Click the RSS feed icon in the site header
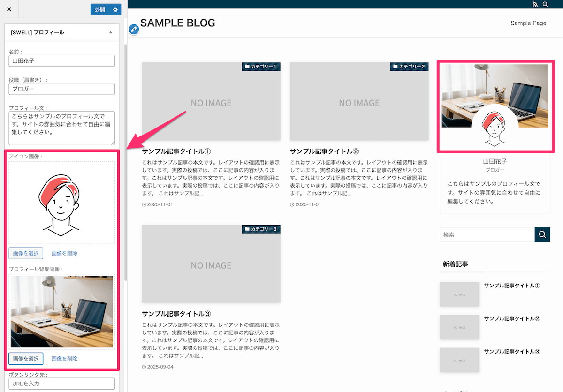The height and width of the screenshot is (392, 563). [x=535, y=4]
